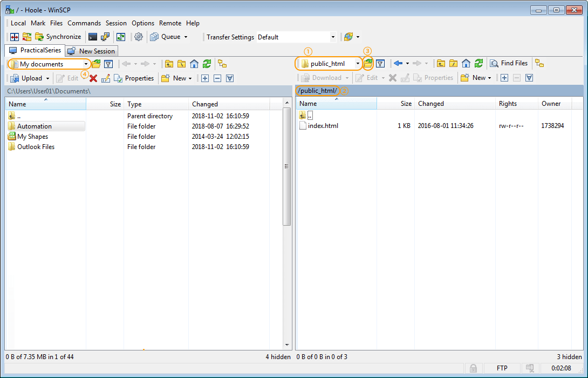Select the Outlook Files folder
The width and height of the screenshot is (588, 378).
click(x=31, y=147)
